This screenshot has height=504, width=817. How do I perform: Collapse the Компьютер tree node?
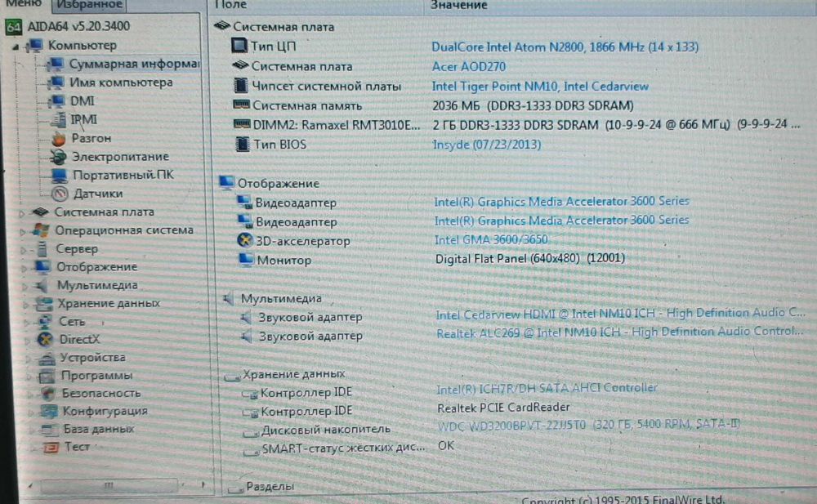click(16, 47)
